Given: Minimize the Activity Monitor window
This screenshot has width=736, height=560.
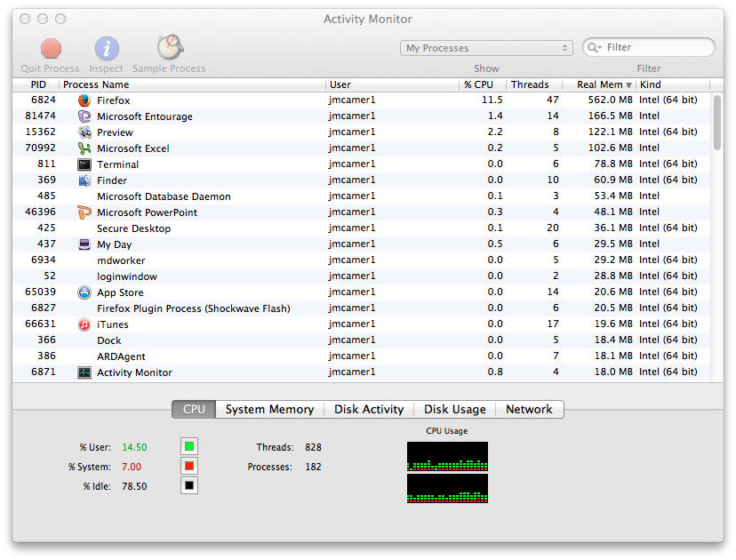Looking at the screenshot, I should coord(43,19).
